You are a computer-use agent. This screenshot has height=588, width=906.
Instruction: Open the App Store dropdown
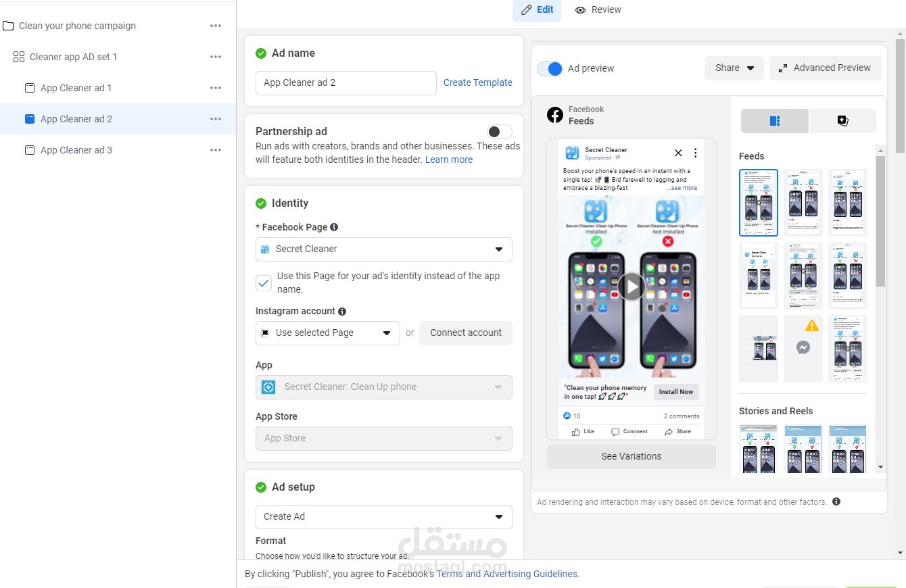(383, 438)
